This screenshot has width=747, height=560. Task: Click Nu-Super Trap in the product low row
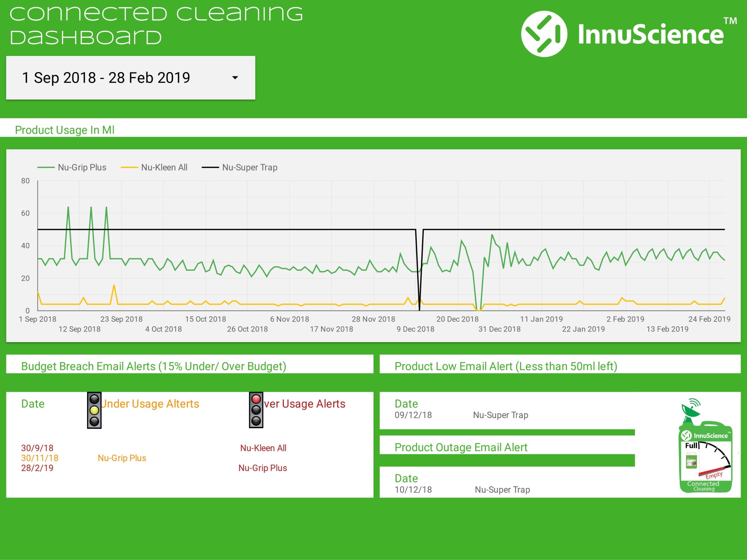tap(500, 415)
